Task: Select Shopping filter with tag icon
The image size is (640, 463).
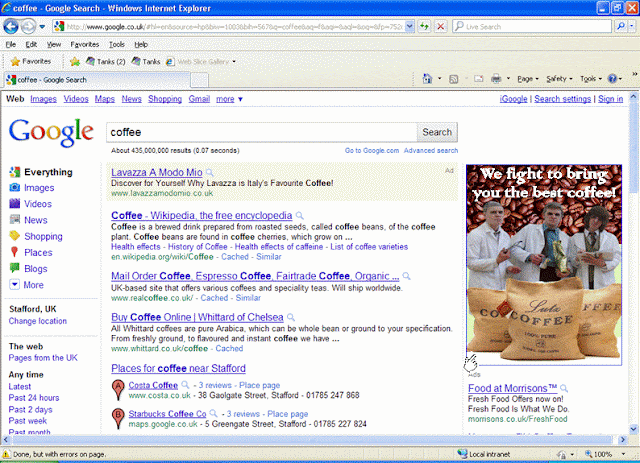Action: 36,236
